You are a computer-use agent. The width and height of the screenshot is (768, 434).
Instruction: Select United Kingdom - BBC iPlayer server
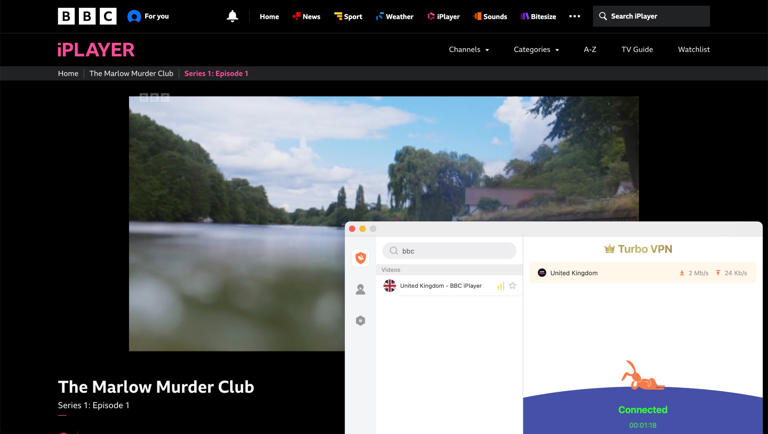(449, 286)
